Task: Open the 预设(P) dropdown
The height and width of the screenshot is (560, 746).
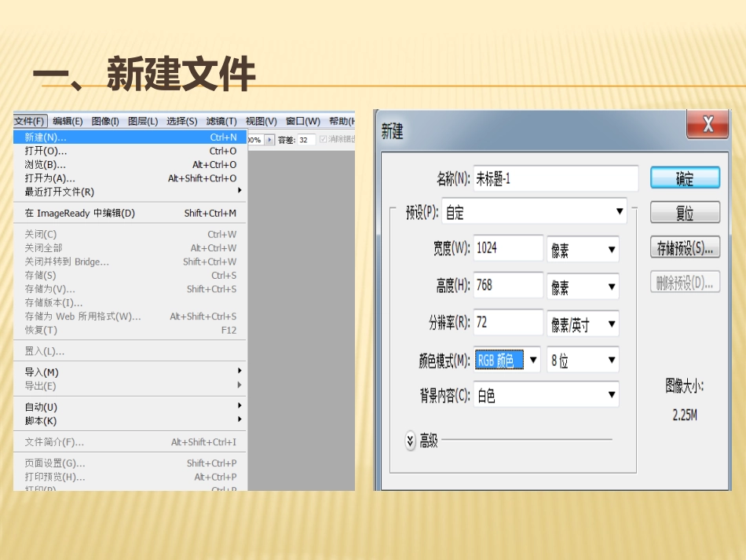Action: [534, 212]
